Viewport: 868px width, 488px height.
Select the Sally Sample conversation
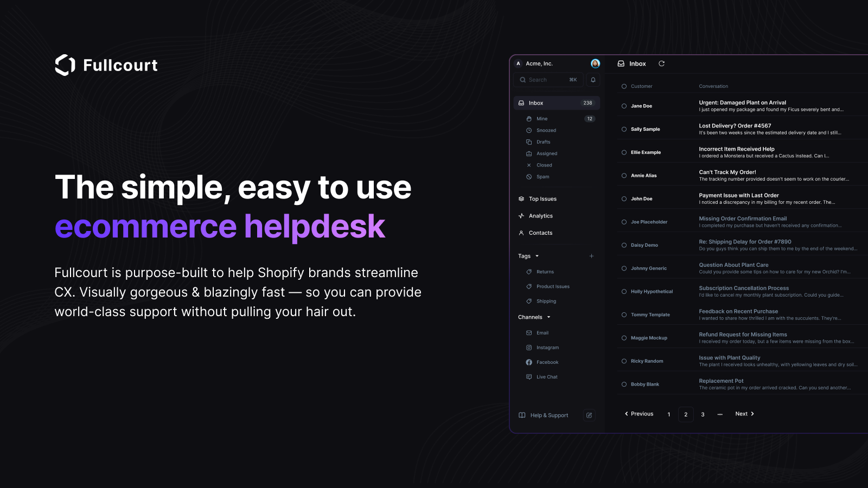pos(624,129)
